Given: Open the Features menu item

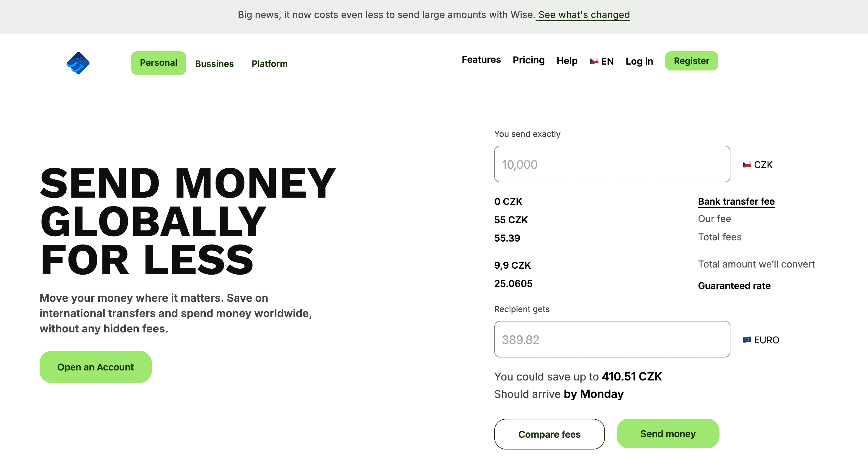Looking at the screenshot, I should 481,60.
